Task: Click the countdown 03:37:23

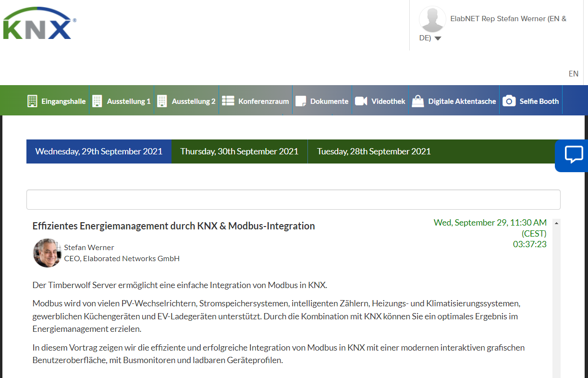Action: pyautogui.click(x=530, y=244)
